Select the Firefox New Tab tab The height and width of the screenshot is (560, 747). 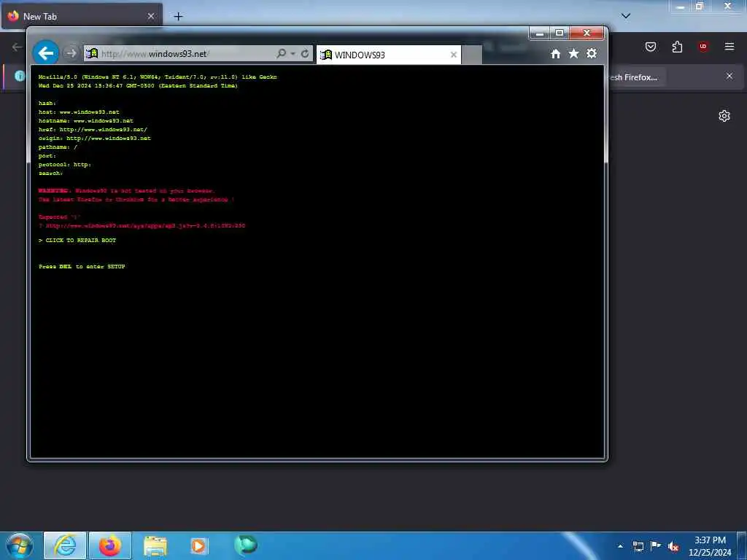coord(82,16)
